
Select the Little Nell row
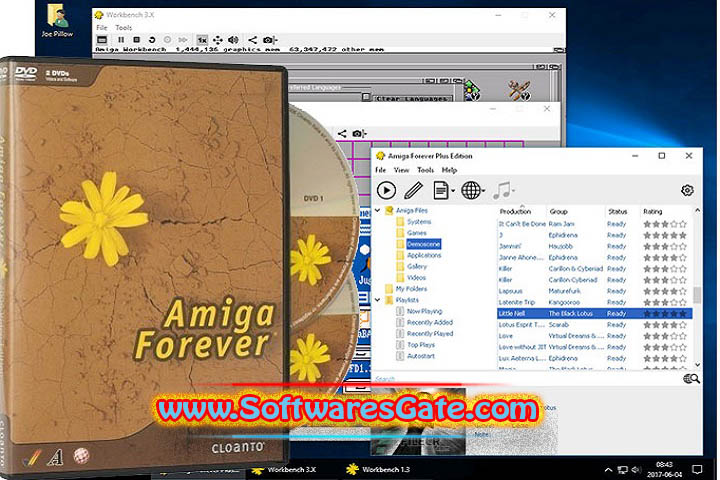(x=595, y=314)
